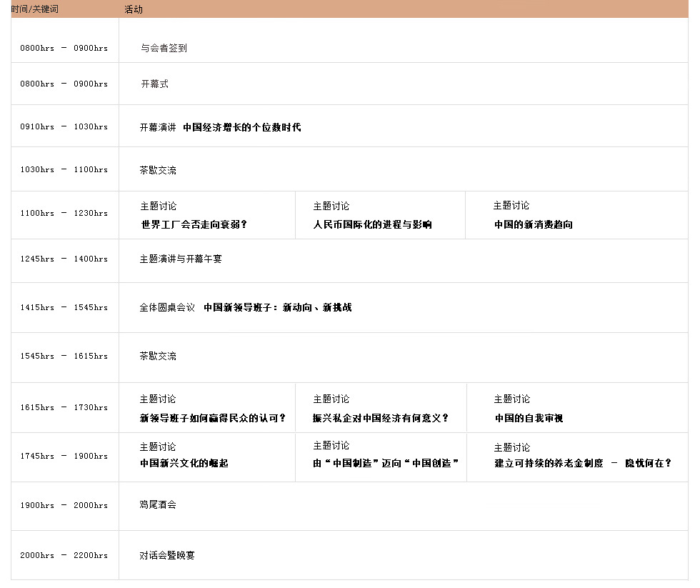
Task: Open the 人民币国际化的进程与影响 discussion
Action: point(372,224)
